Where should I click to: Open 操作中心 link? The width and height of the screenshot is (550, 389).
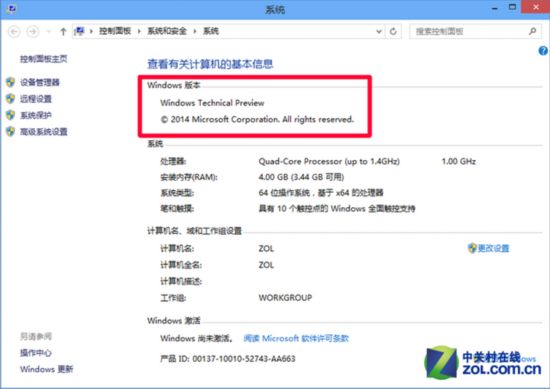pyautogui.click(x=36, y=353)
